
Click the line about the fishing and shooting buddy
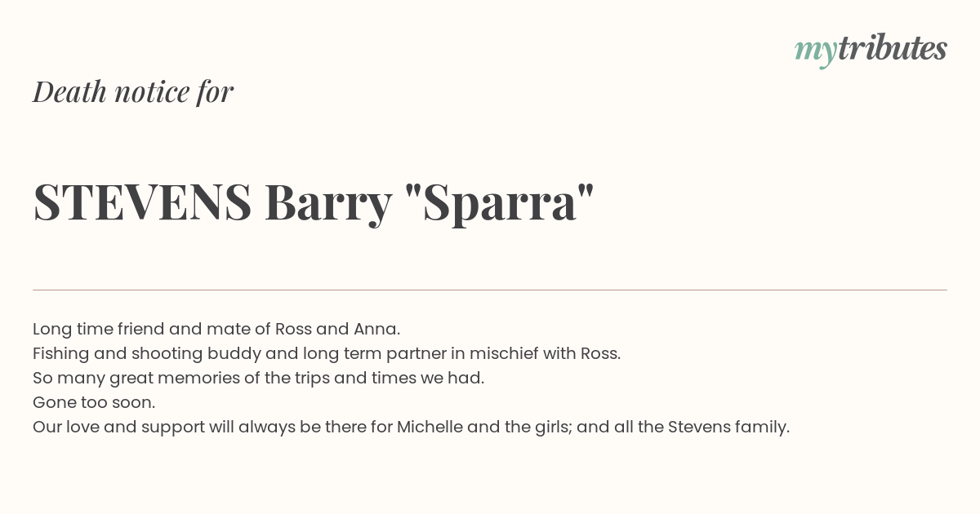point(327,353)
